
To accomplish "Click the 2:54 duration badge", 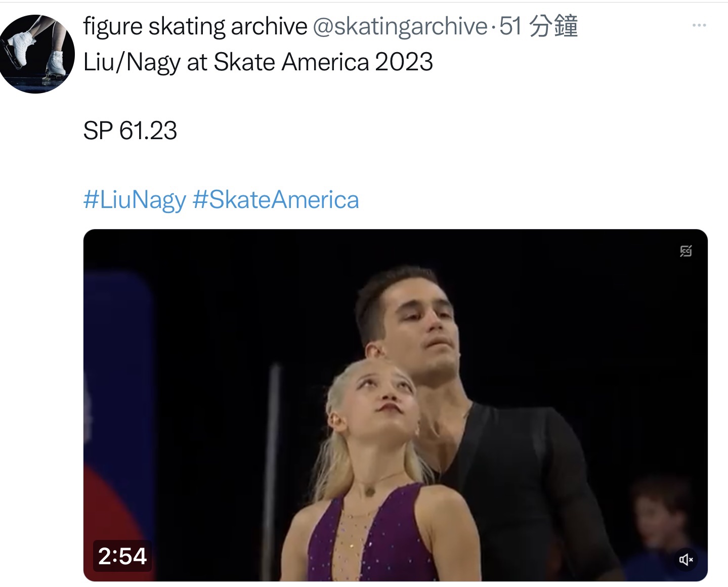I will (x=122, y=556).
